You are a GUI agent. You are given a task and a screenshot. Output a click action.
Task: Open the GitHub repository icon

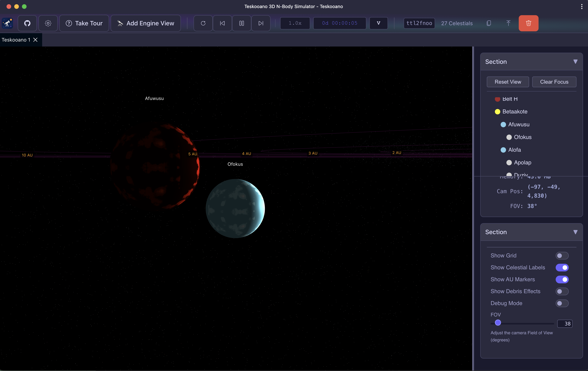[x=27, y=23]
